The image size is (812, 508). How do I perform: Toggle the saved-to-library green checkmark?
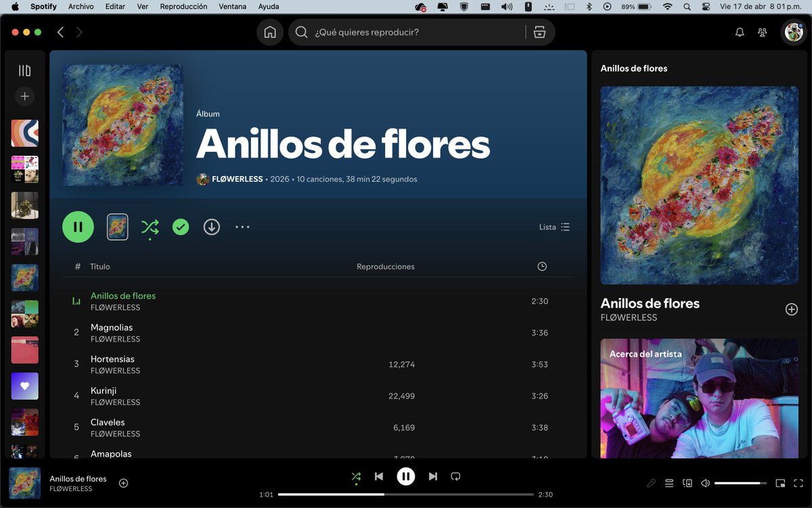coord(181,227)
